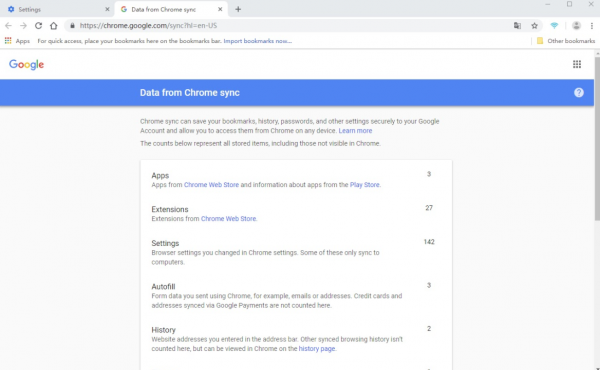Switch to the Settings tab
This screenshot has height=370, width=600.
57,9
